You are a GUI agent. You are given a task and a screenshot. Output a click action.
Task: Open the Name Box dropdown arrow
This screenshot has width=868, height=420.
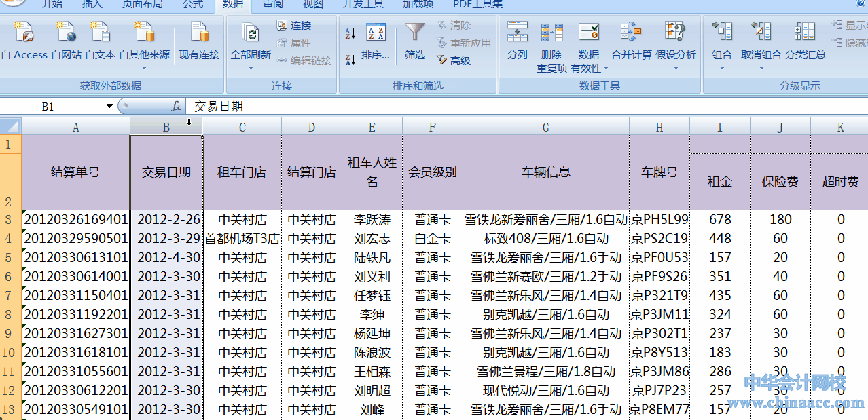pyautogui.click(x=109, y=107)
